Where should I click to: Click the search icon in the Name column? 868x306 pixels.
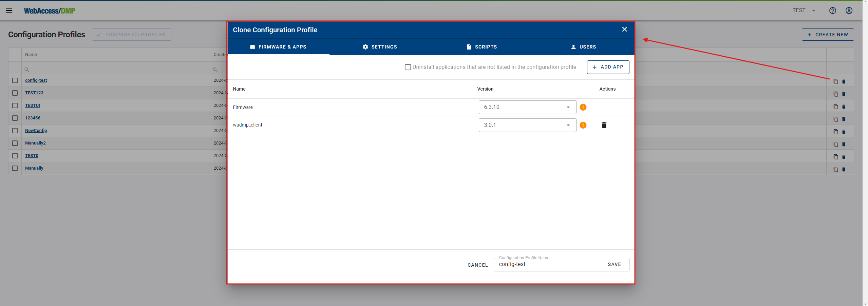coord(27,69)
